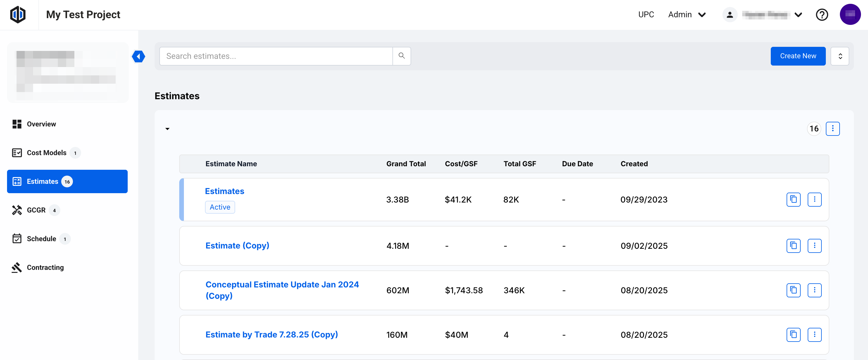Click the Estimate Name column header
Image resolution: width=868 pixels, height=360 pixels.
coord(231,164)
